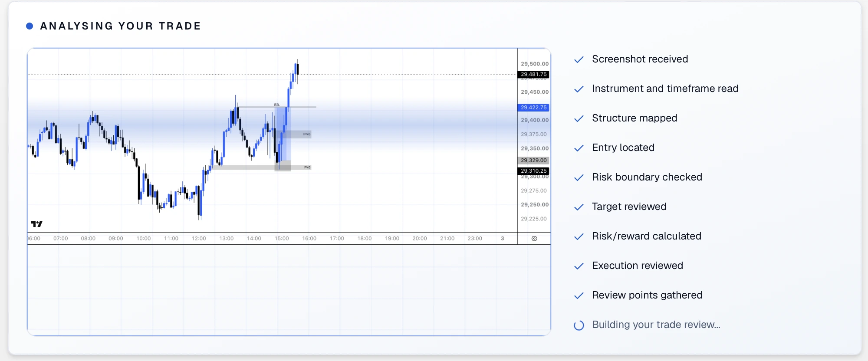868x361 pixels.
Task: Click the 29,500.00 price axis value
Action: [535, 64]
